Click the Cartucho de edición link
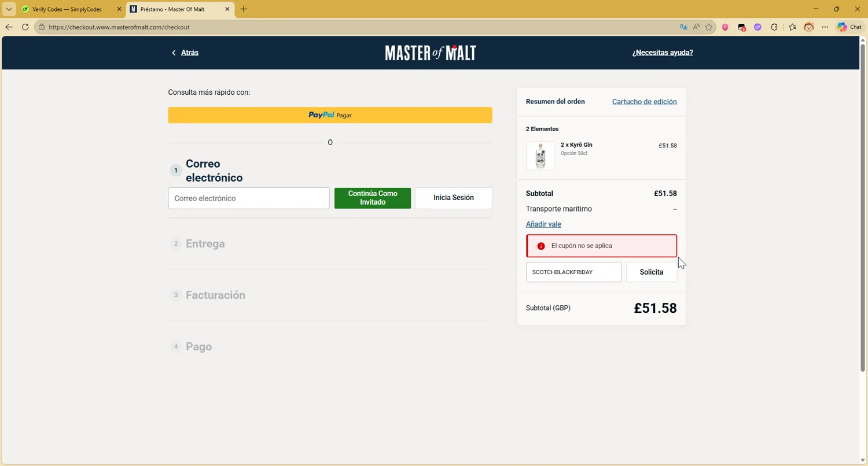Image resolution: width=868 pixels, height=466 pixels. [645, 102]
